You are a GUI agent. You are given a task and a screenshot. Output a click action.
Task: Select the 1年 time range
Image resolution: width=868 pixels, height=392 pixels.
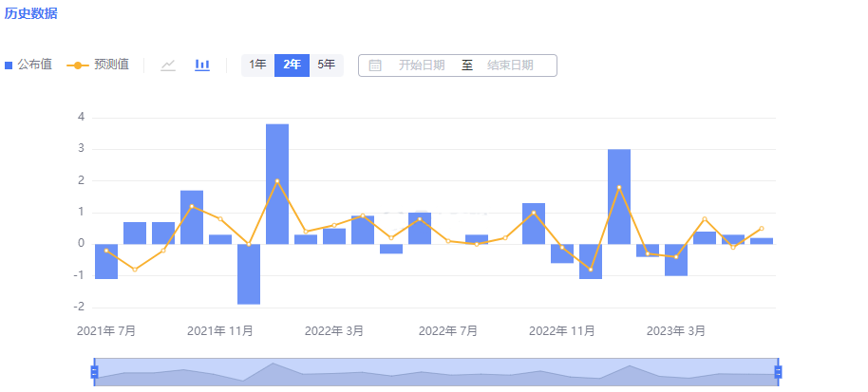pyautogui.click(x=257, y=65)
